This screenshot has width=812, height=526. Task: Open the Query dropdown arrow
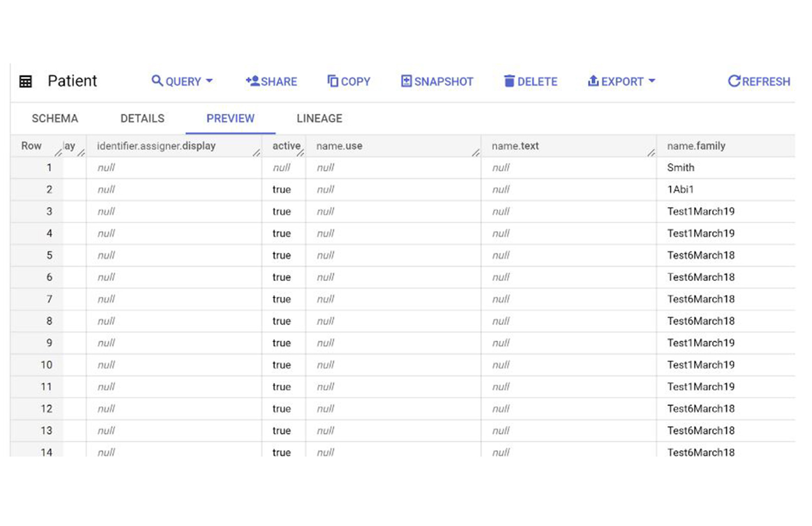[209, 81]
